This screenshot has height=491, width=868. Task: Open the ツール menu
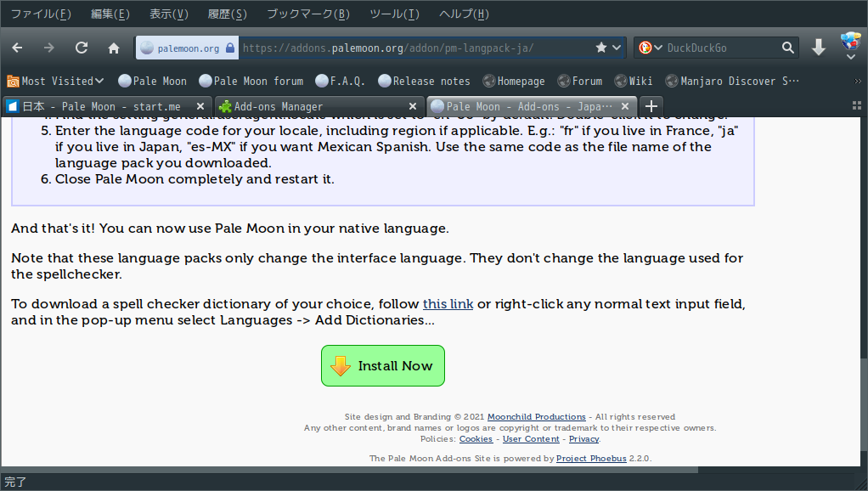(395, 14)
